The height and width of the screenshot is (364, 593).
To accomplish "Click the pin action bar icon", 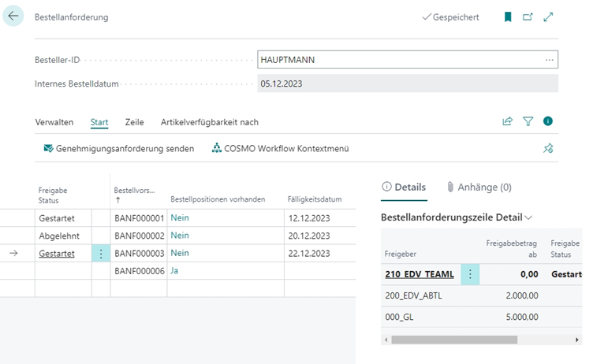I will point(548,148).
